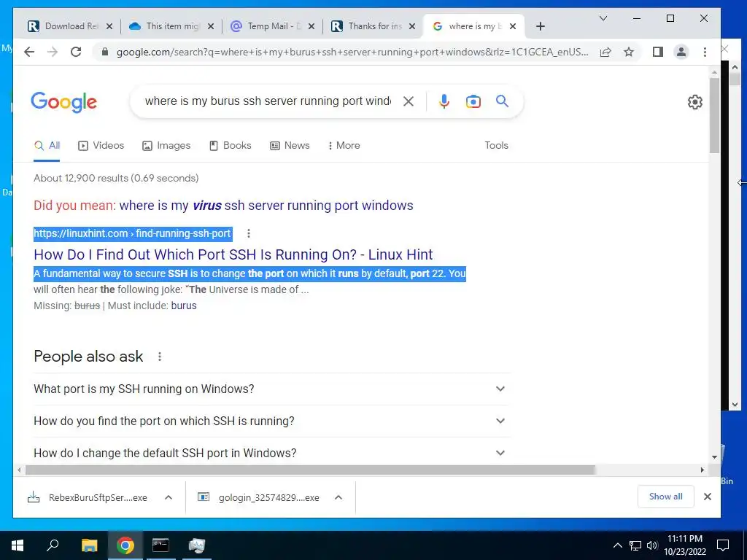Click https://linuxhint.com result URL text
The width and height of the screenshot is (747, 560).
133,233
